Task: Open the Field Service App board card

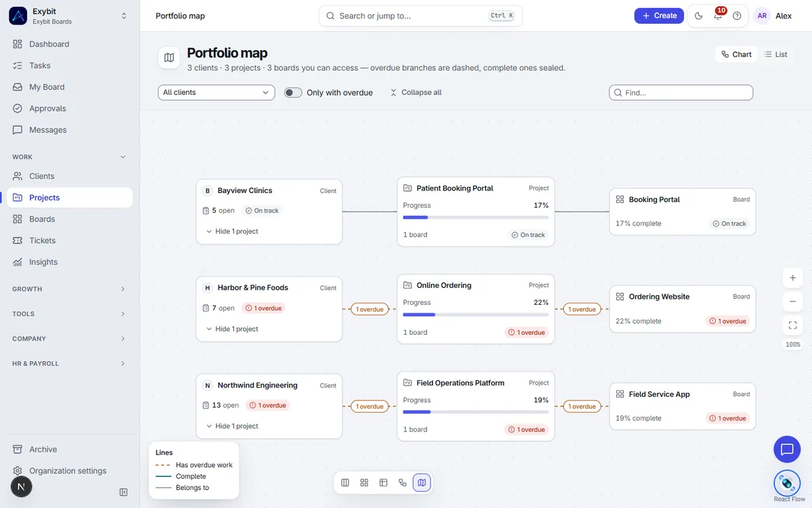Action: pyautogui.click(x=683, y=406)
